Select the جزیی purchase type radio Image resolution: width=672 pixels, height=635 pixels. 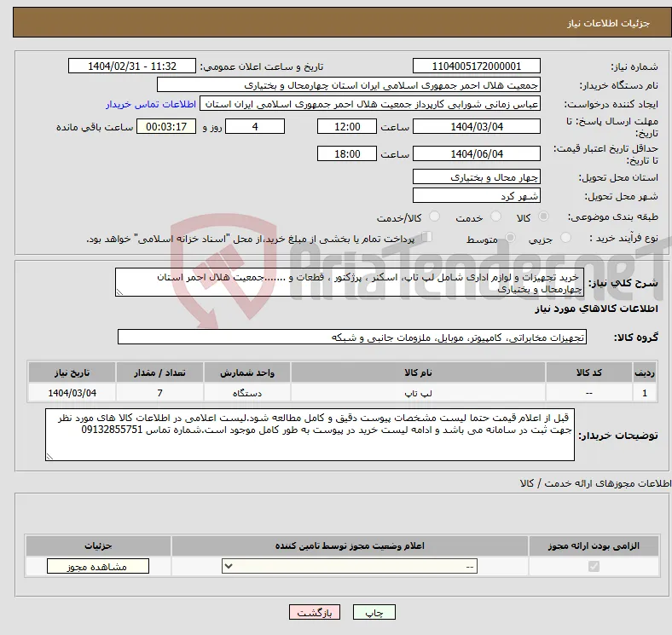coord(565,238)
